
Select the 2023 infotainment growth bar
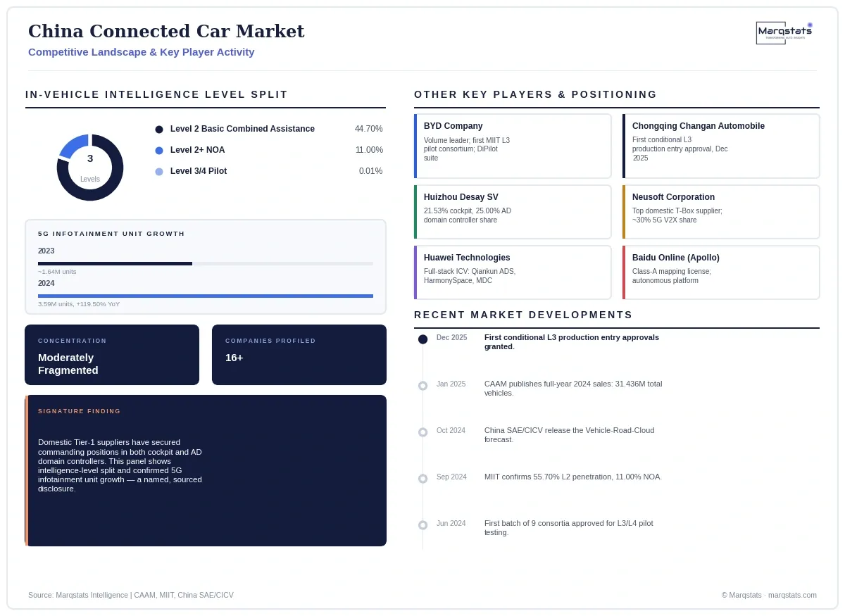pos(206,263)
